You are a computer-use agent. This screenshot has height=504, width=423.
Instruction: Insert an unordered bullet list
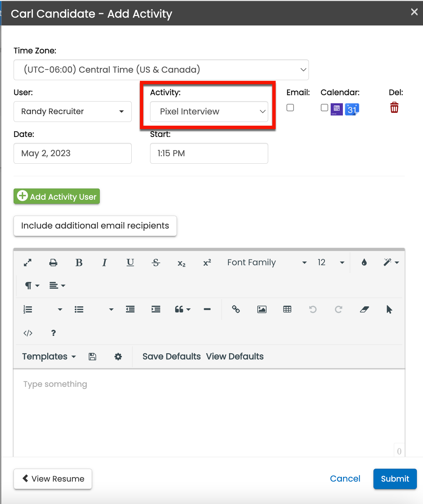click(x=79, y=309)
